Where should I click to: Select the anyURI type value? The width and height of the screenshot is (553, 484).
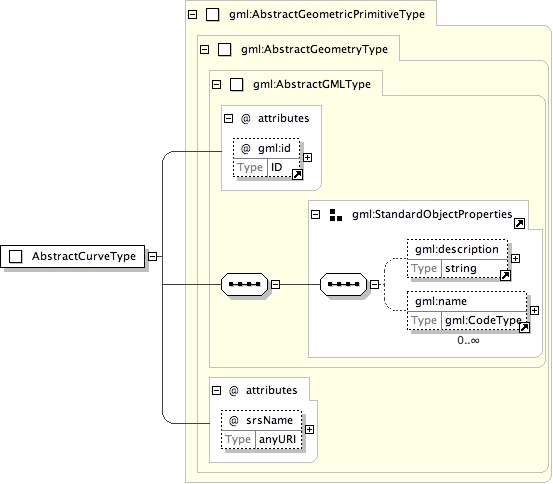(278, 440)
